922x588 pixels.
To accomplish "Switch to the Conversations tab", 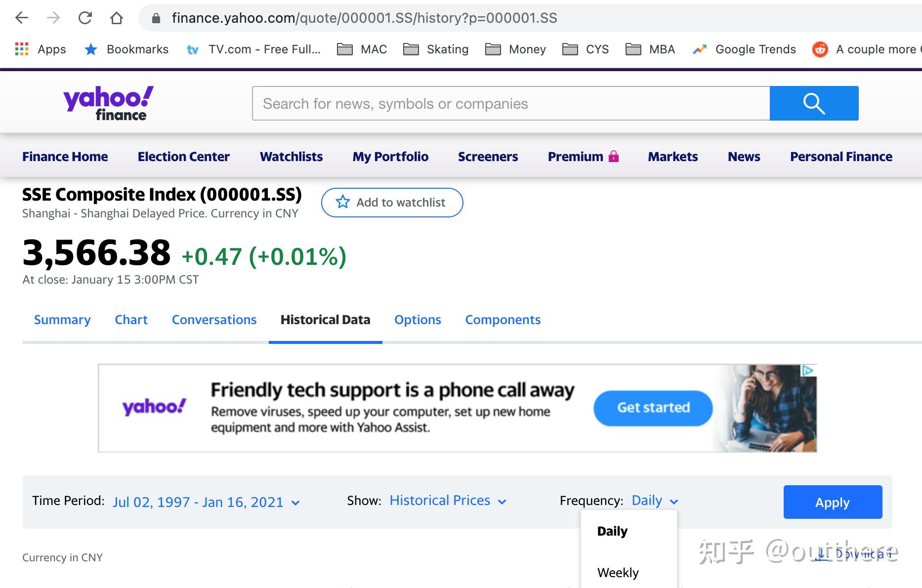I will pos(214,320).
